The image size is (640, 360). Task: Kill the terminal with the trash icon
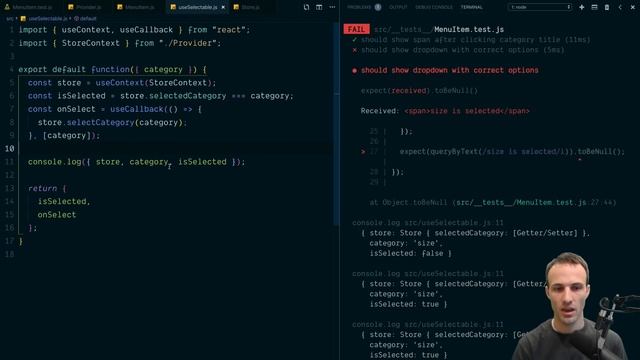coord(607,7)
